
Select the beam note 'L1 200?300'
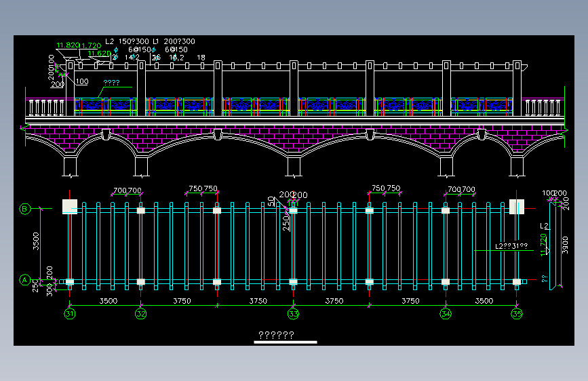174,41
